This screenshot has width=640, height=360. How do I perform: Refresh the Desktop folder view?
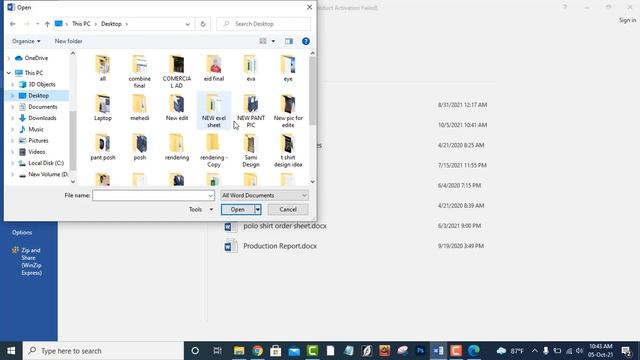click(203, 24)
